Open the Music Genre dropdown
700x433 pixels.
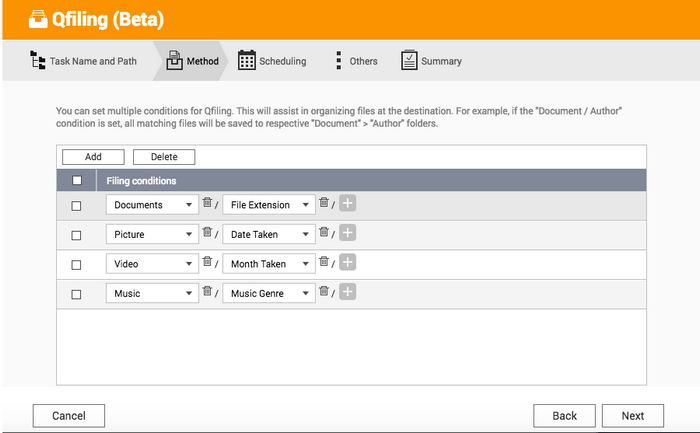tap(269, 293)
